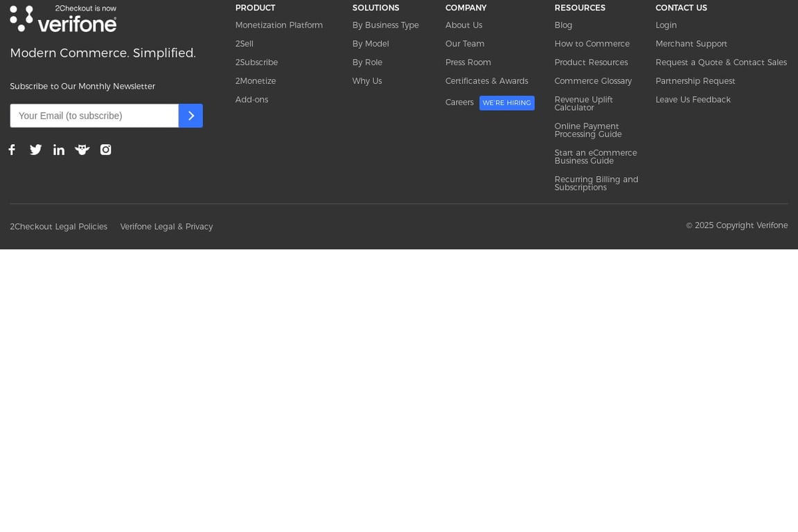
Task: Click Subscribe to Our Monthly Newsletter text
Action: click(82, 87)
